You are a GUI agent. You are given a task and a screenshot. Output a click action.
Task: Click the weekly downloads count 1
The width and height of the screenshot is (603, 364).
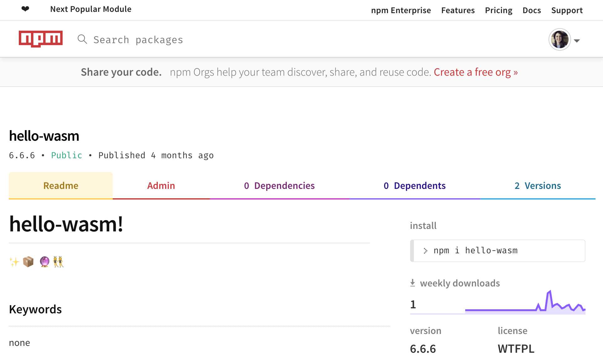[413, 304]
